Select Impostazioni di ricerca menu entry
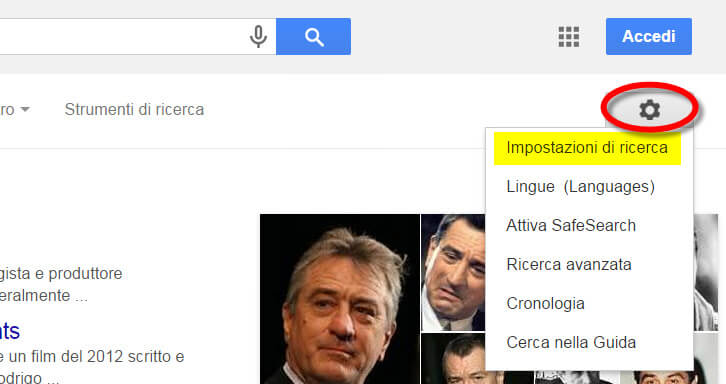 click(587, 148)
